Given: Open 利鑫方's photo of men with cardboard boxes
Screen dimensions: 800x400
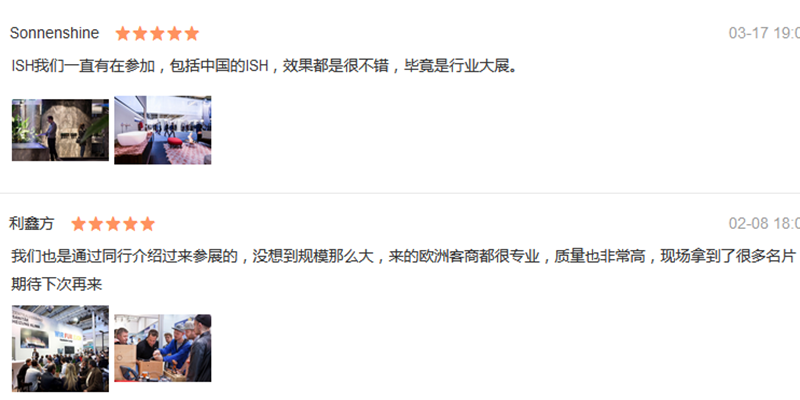Looking at the screenshot, I should pyautogui.click(x=163, y=348).
